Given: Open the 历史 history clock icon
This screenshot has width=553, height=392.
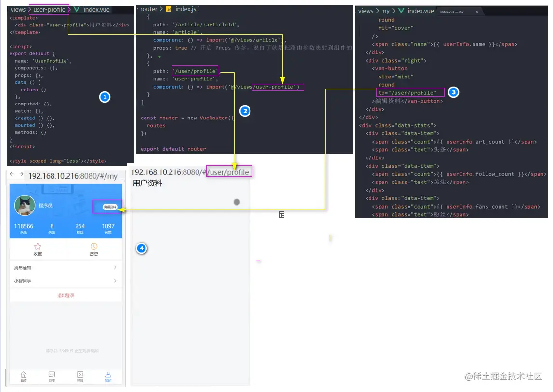Looking at the screenshot, I should [x=94, y=247].
